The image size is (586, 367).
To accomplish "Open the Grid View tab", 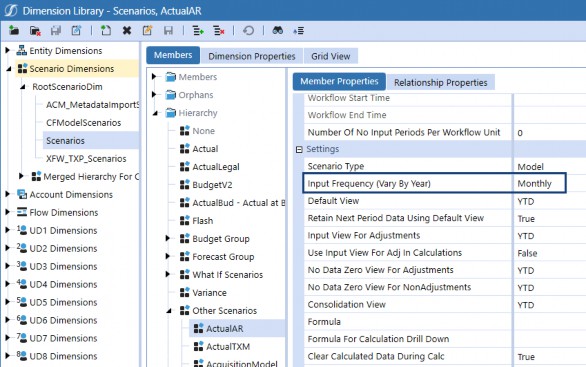I will click(331, 56).
